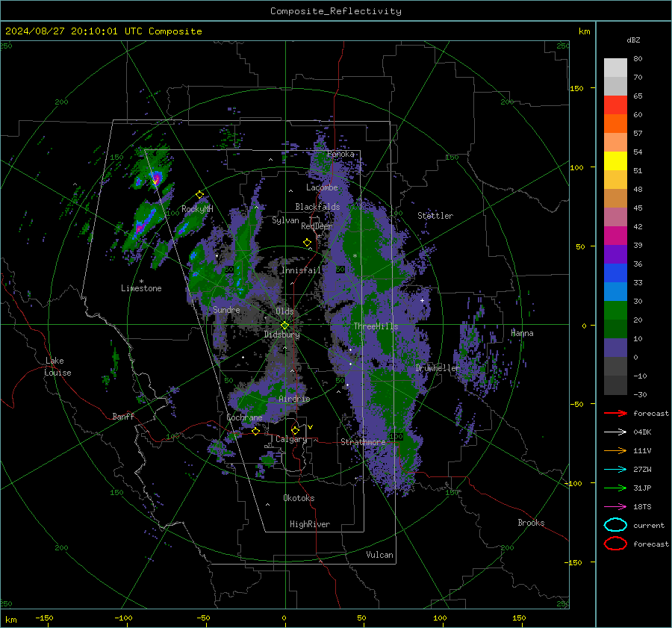Click the RockyMH label

(x=197, y=209)
